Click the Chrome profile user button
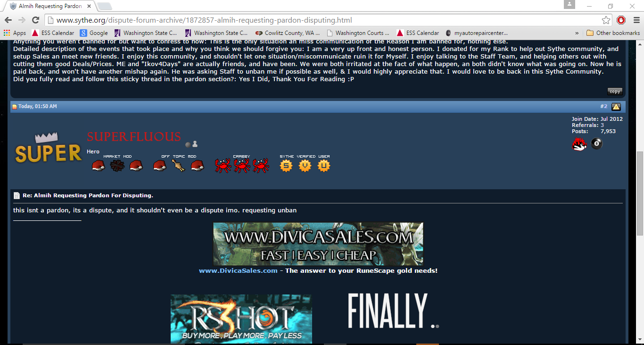This screenshot has width=644, height=345. pos(570,4)
